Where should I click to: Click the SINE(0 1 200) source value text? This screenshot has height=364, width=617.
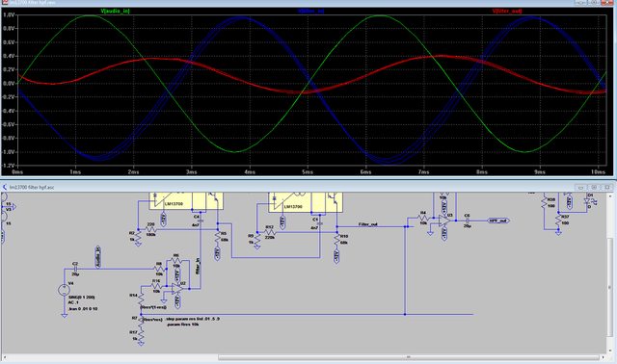82,298
